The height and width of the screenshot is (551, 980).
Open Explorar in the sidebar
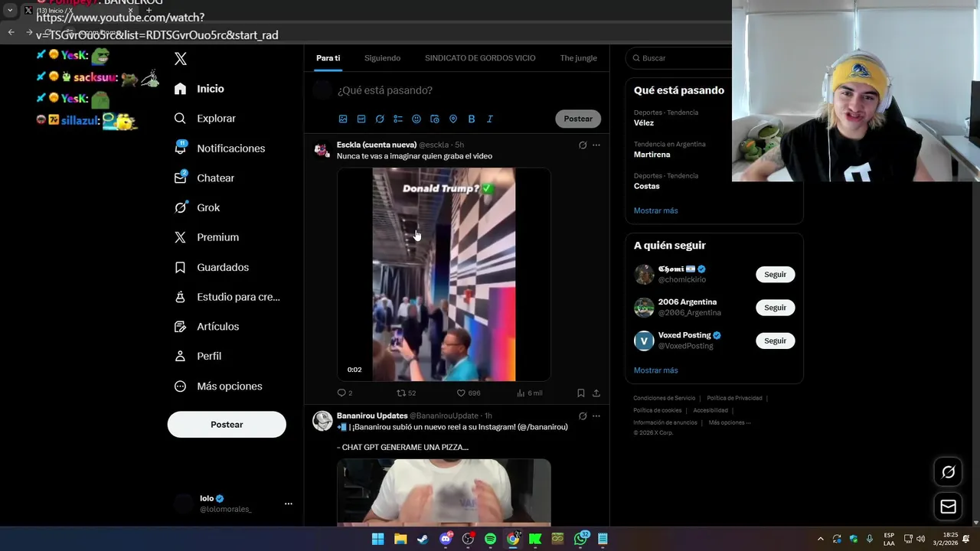click(205, 119)
